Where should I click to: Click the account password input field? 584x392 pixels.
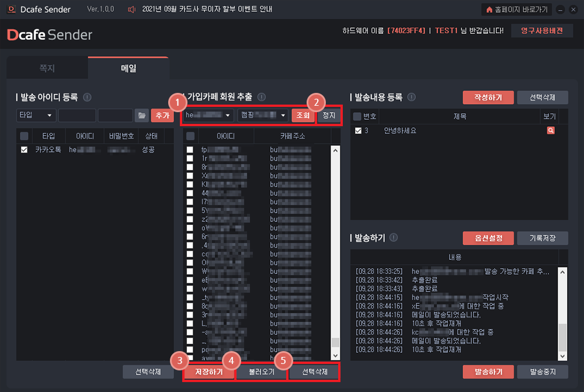pyautogui.click(x=116, y=116)
